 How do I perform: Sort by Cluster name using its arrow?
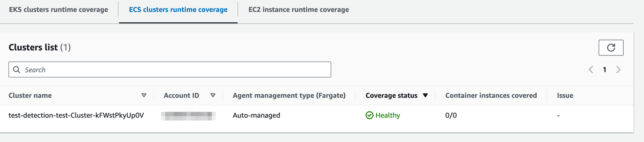(144, 95)
